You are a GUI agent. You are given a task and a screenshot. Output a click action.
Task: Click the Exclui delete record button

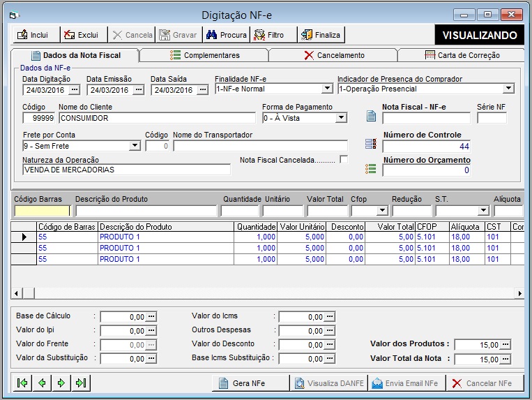[x=80, y=34]
